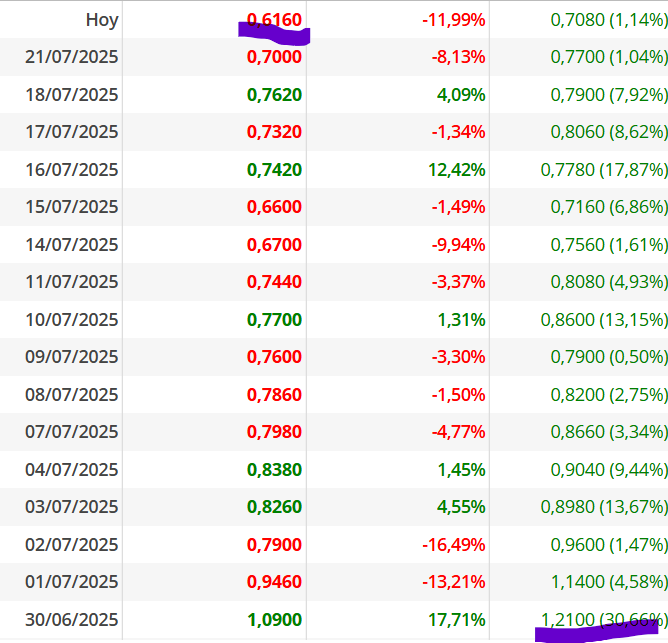This screenshot has height=643, width=668.
Task: Click the price 0,7860 on 08/07/2025
Action: coord(274,395)
